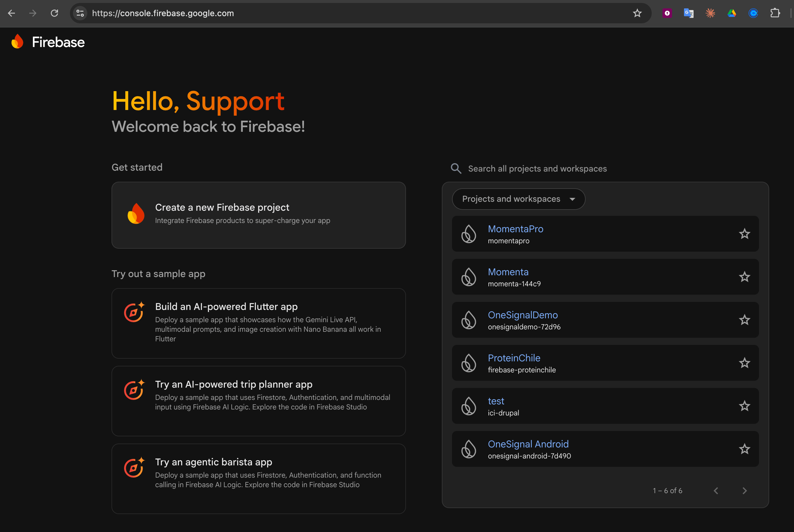This screenshot has width=794, height=532.
Task: Click the Firebase flame logo in header
Action: tap(17, 41)
